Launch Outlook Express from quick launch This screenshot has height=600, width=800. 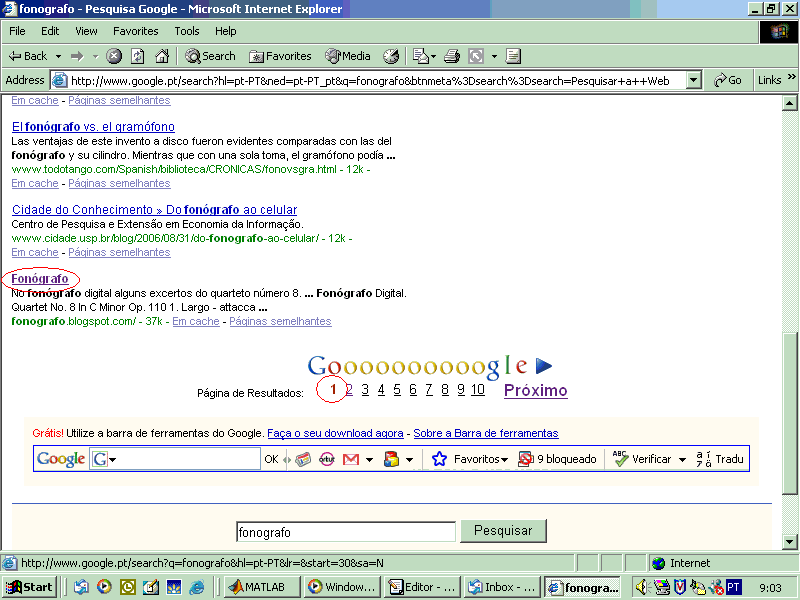tap(81, 587)
